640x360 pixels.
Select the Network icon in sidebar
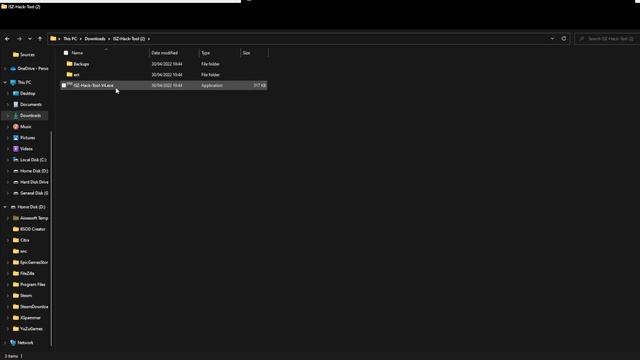(13, 343)
